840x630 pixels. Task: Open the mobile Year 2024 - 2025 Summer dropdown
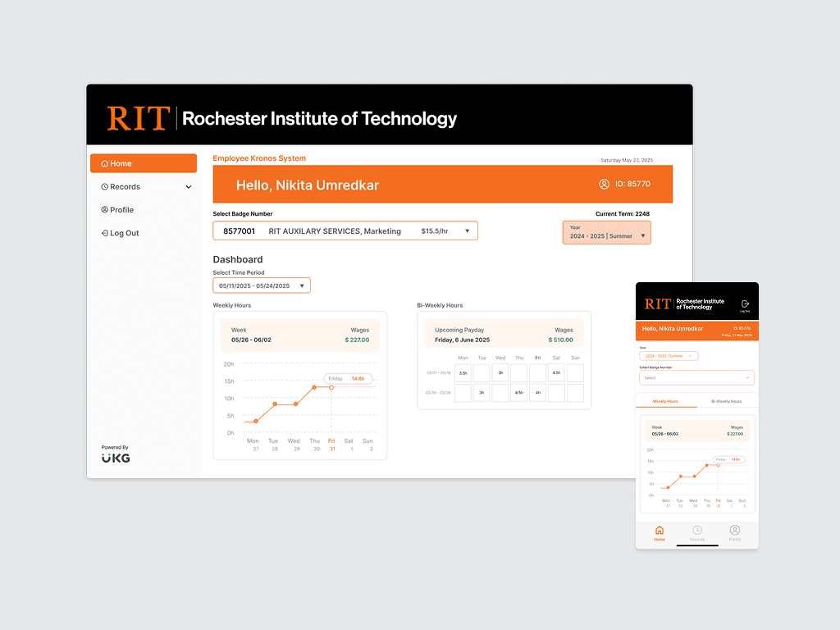coord(669,356)
